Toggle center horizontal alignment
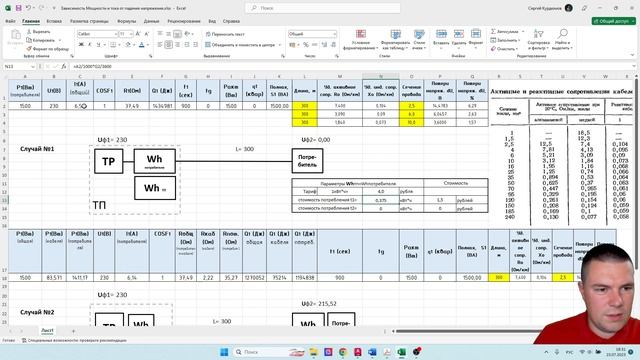The width and height of the screenshot is (640, 360). click(x=169, y=44)
